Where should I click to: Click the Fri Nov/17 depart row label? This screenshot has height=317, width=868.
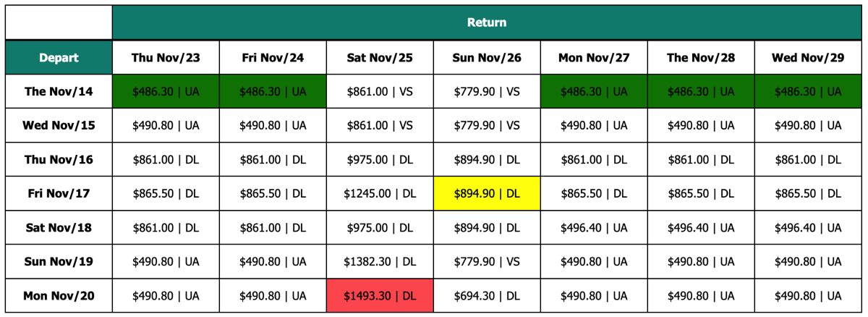click(x=59, y=193)
